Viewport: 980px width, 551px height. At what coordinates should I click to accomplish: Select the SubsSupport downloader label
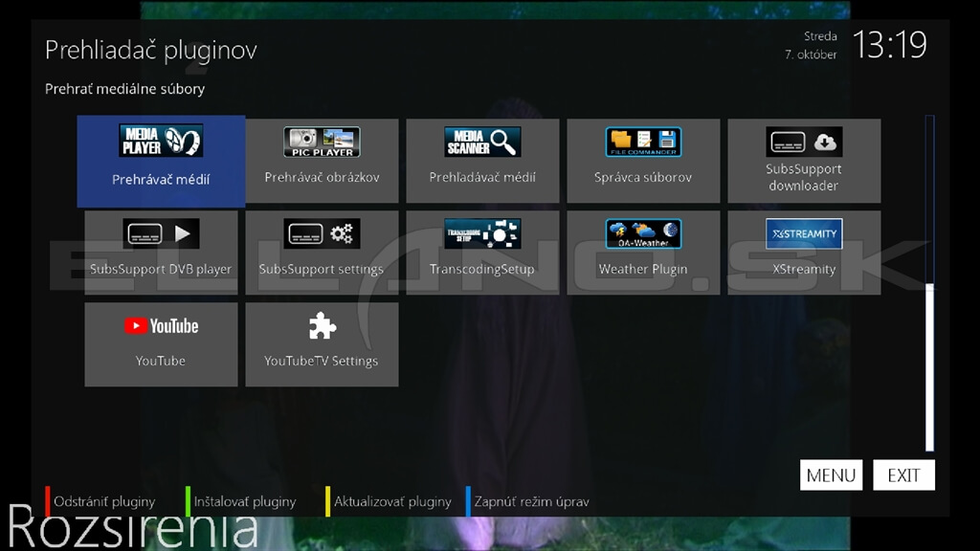click(x=804, y=177)
